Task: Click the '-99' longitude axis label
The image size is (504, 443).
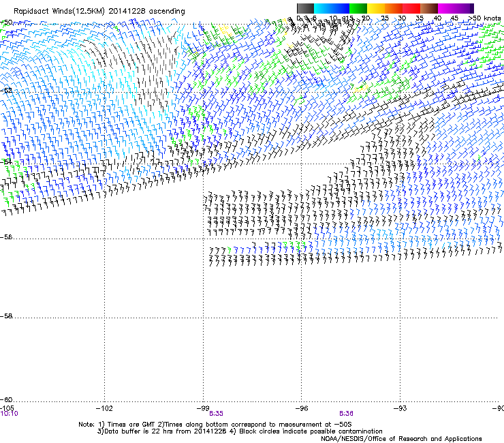Action: pyautogui.click(x=203, y=408)
